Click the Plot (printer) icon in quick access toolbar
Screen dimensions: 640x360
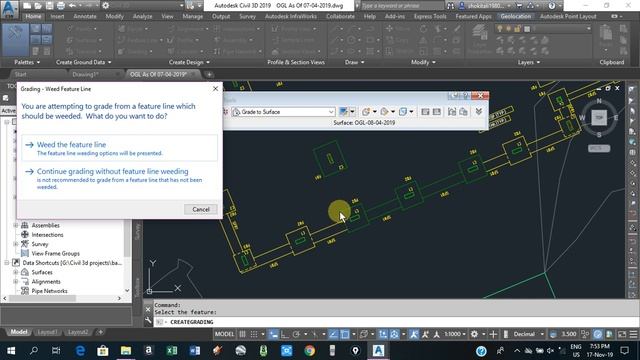[x=61, y=6]
